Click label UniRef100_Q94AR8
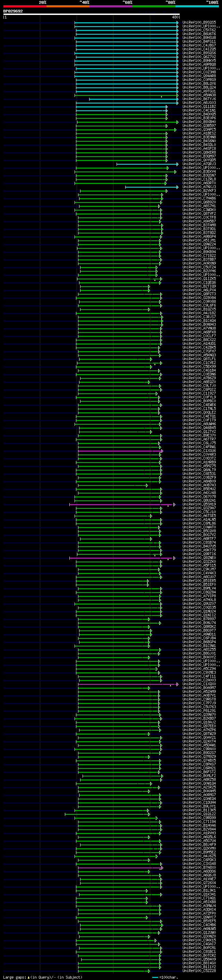Image resolution: width=222 pixels, height=980 pixels. (x=199, y=76)
